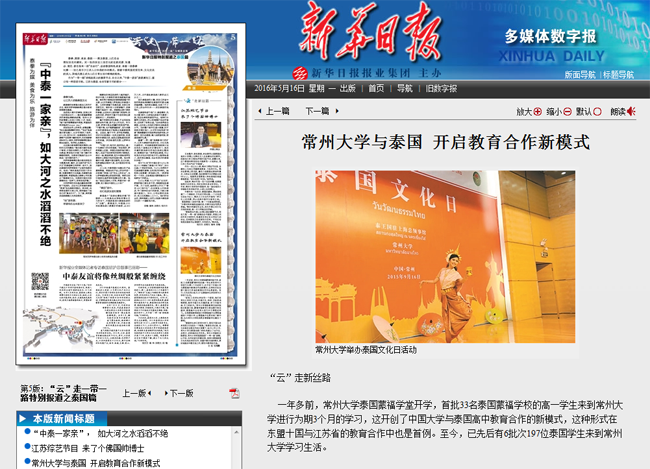This screenshot has height=469, width=650.
Task: Click the 缩小 zoom-out minus icon
Action: [x=567, y=111]
